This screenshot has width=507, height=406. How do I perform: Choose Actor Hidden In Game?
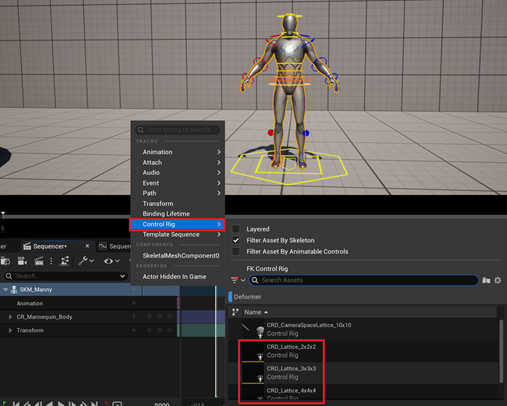point(178,277)
